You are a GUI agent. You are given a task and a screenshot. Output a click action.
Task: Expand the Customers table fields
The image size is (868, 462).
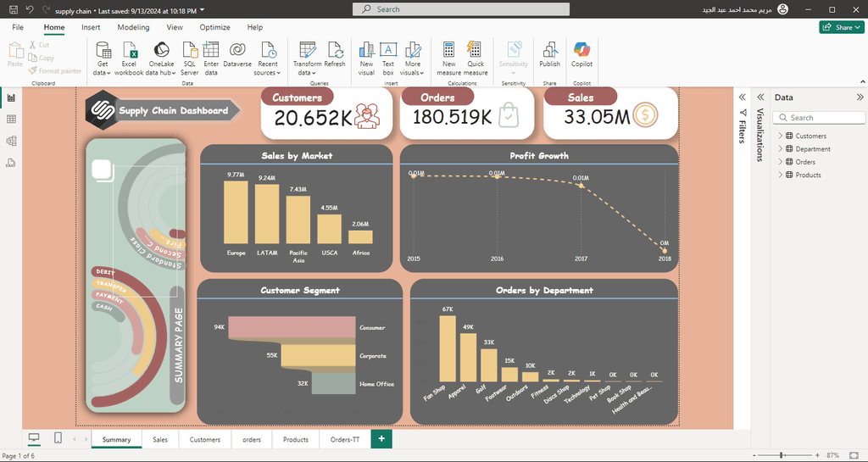(x=781, y=136)
